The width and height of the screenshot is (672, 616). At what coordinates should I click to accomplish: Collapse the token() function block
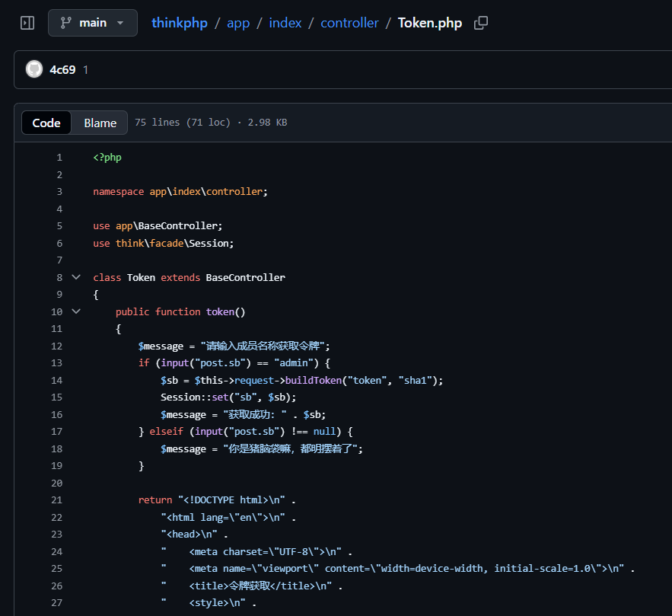click(x=75, y=311)
